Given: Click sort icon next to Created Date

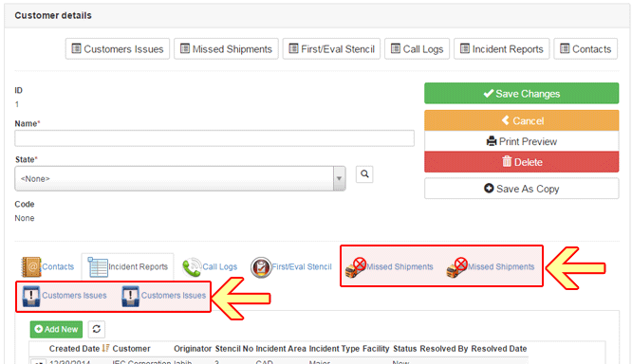Looking at the screenshot, I should (105, 348).
